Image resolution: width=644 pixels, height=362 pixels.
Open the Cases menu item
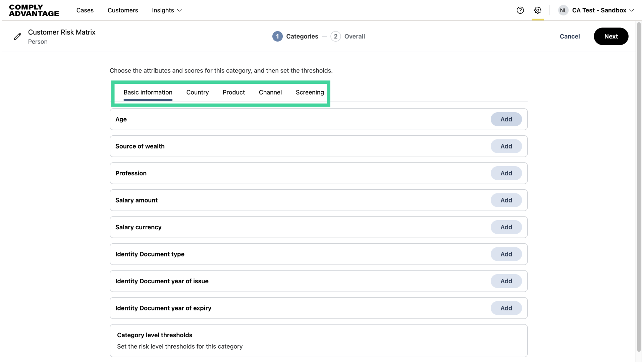tap(85, 10)
